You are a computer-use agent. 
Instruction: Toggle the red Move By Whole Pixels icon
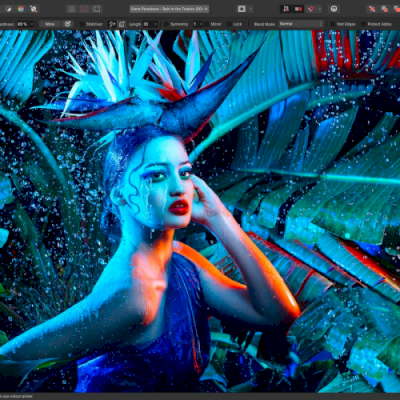[x=298, y=9]
